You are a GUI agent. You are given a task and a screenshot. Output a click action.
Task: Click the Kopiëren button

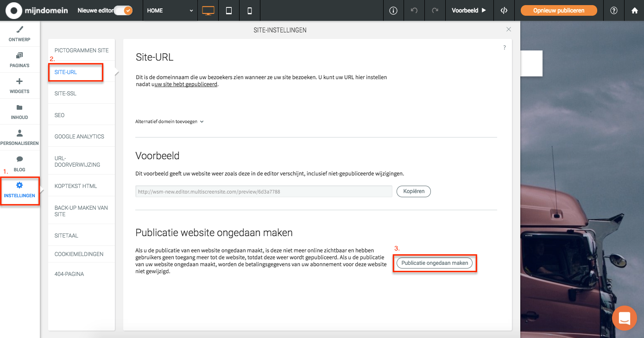[x=414, y=191]
